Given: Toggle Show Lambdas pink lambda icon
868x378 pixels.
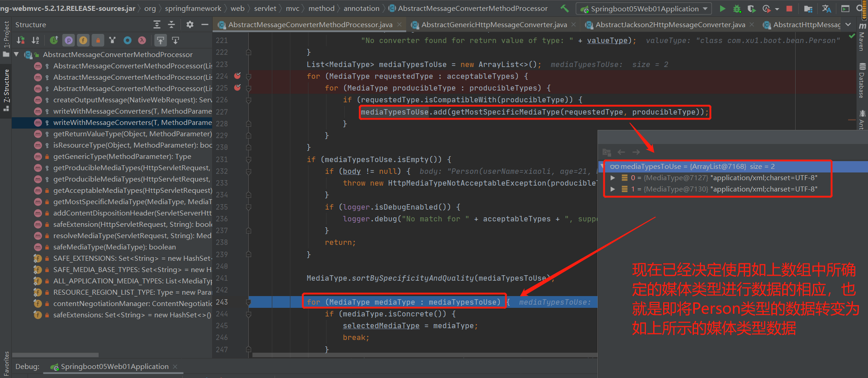Looking at the screenshot, I should (142, 40).
